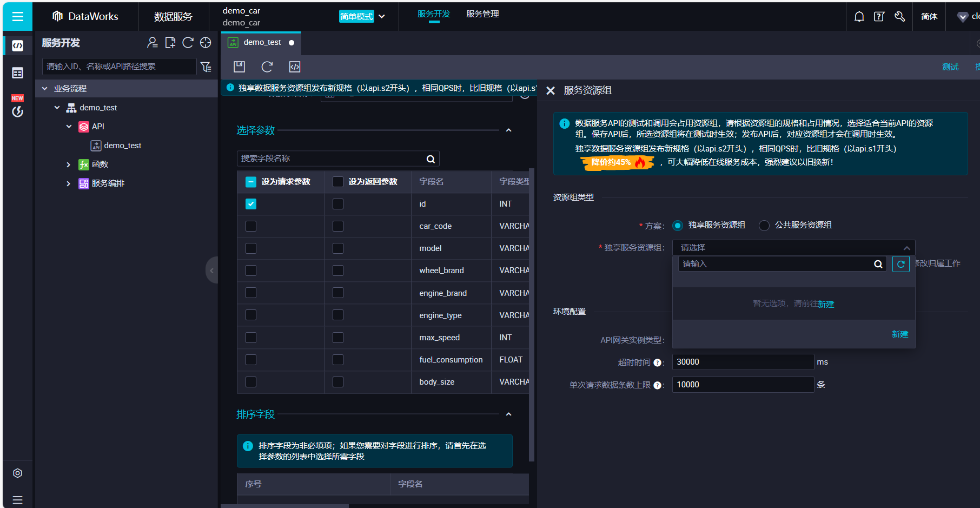
Task: Check return parameter for model field
Action: [338, 248]
